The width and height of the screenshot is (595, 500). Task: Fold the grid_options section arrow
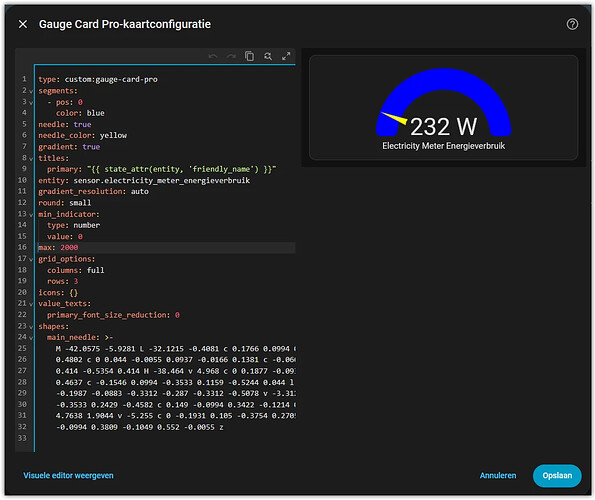click(31, 259)
